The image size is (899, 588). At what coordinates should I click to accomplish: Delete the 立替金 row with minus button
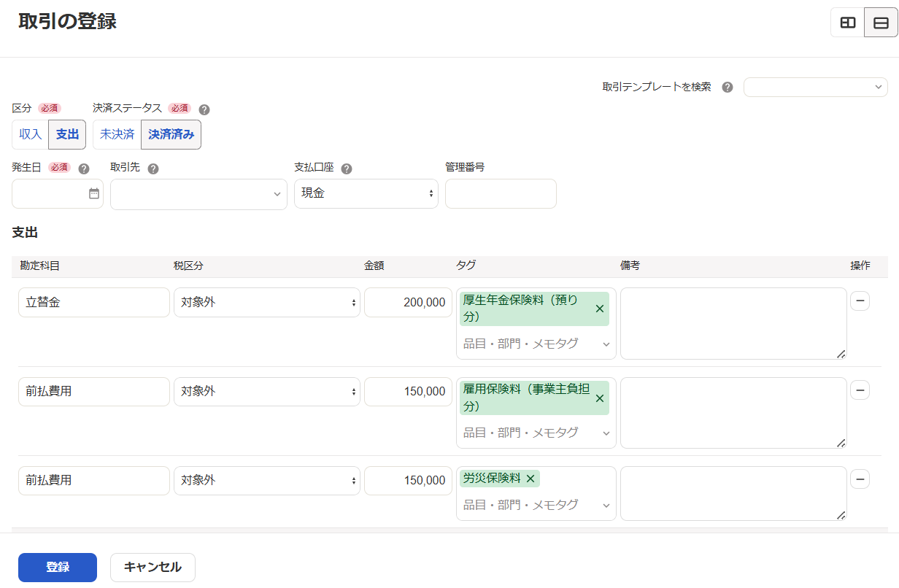(860, 301)
